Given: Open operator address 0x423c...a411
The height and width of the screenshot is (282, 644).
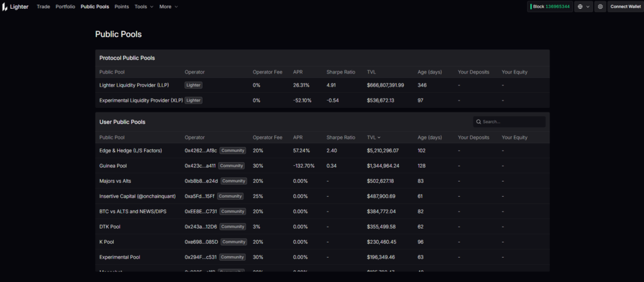Looking at the screenshot, I should point(200,166).
